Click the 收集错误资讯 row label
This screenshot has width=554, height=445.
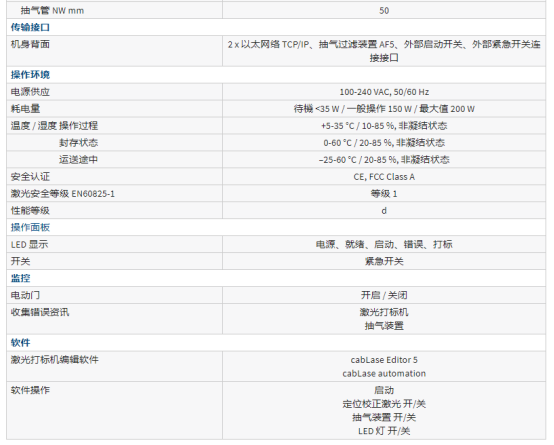coord(40,312)
